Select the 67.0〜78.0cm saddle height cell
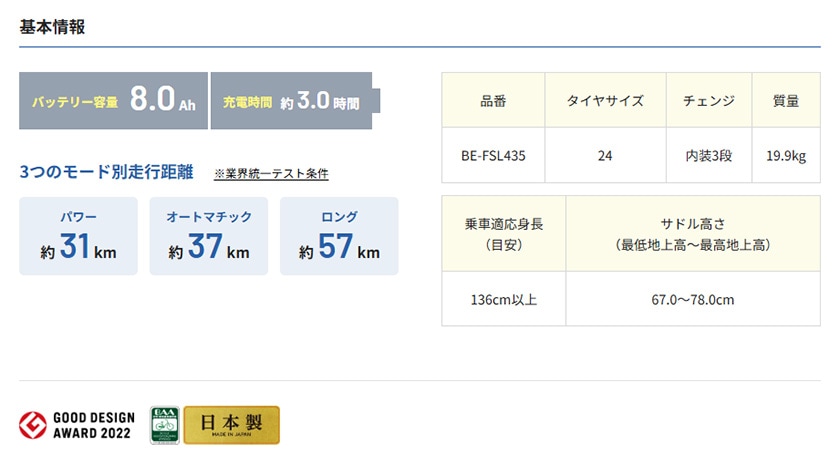Image resolution: width=840 pixels, height=464 pixels. tap(693, 299)
